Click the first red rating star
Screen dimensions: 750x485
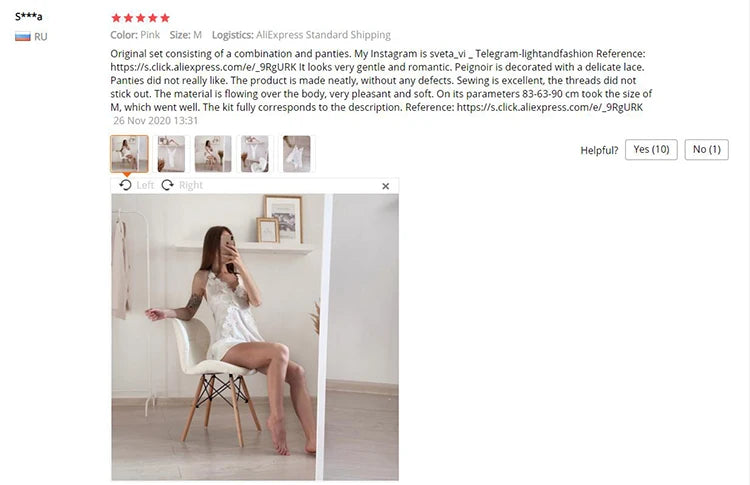tap(116, 18)
